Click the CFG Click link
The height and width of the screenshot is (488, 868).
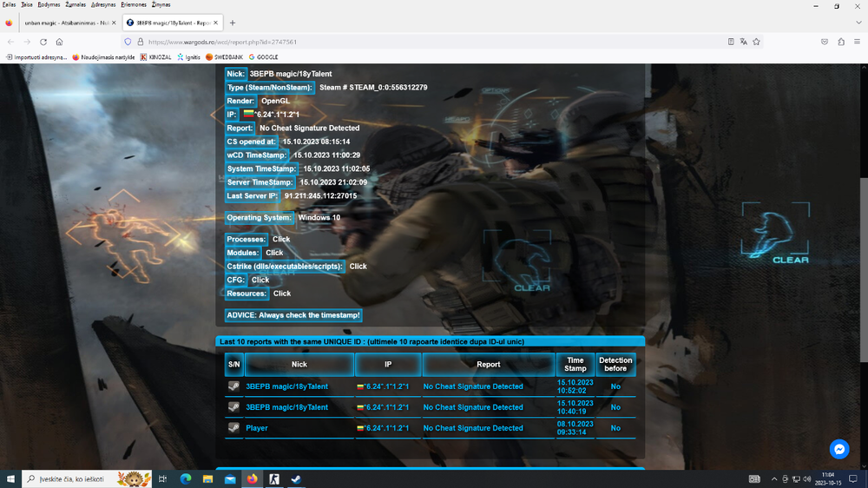tap(260, 280)
